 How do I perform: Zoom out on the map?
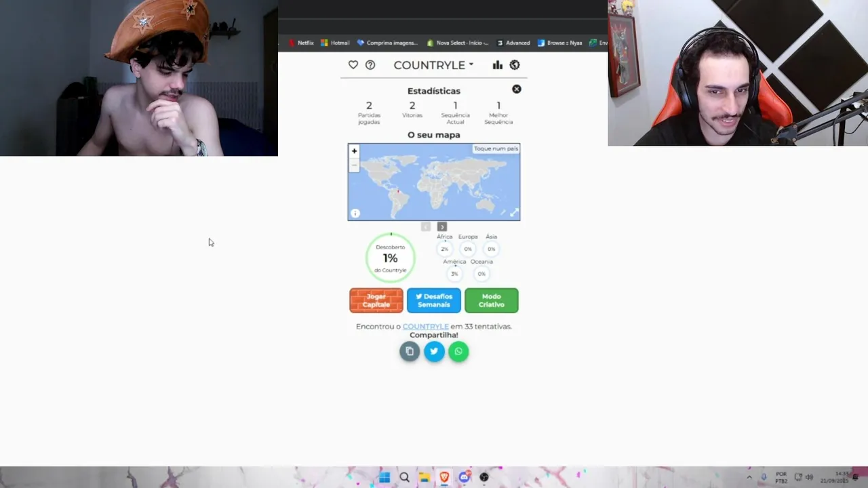[354, 165]
